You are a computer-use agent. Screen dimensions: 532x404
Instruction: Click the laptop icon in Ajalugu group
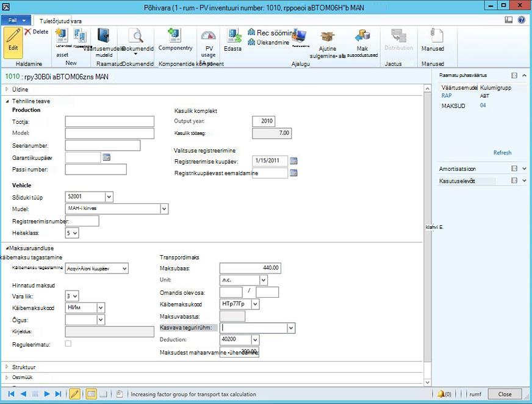pyautogui.click(x=300, y=36)
